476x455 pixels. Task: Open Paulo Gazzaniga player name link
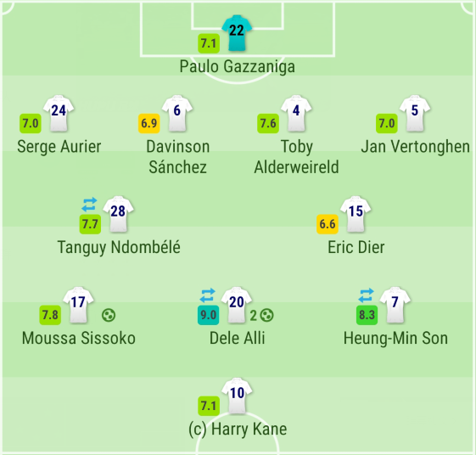238,67
